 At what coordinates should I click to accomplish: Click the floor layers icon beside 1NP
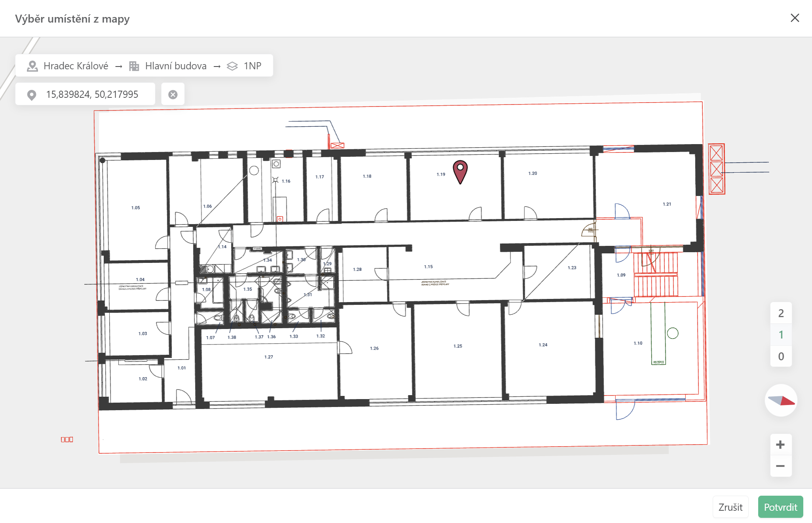coord(232,66)
